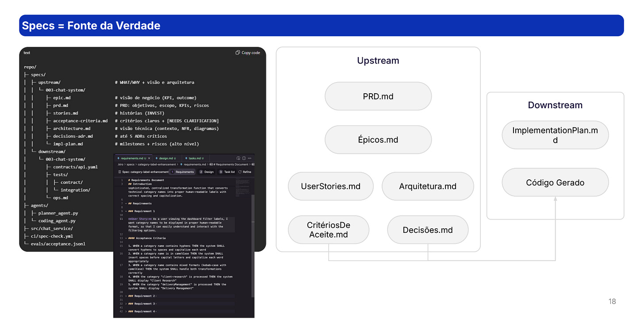The image size is (644, 326).
Task: Click the specs/ folder in repo tree
Action: tap(38, 75)
